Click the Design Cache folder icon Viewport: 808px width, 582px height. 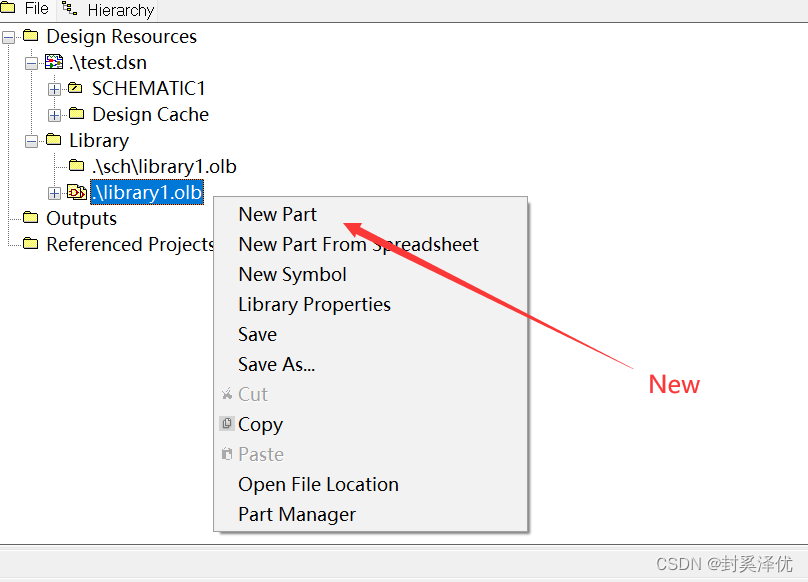coord(76,115)
